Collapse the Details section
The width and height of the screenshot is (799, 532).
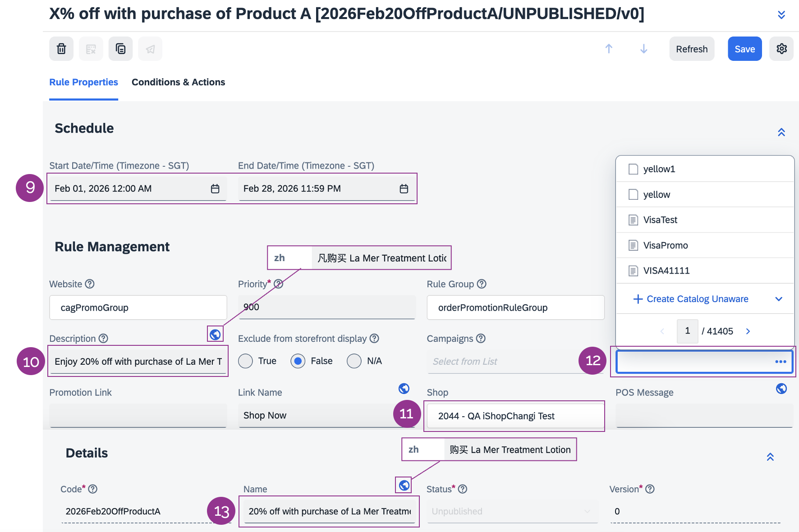(770, 457)
